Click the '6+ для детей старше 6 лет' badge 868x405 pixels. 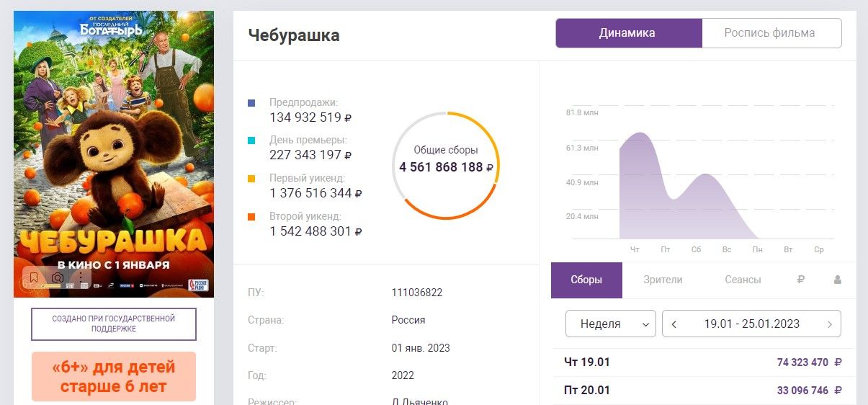[x=114, y=376]
